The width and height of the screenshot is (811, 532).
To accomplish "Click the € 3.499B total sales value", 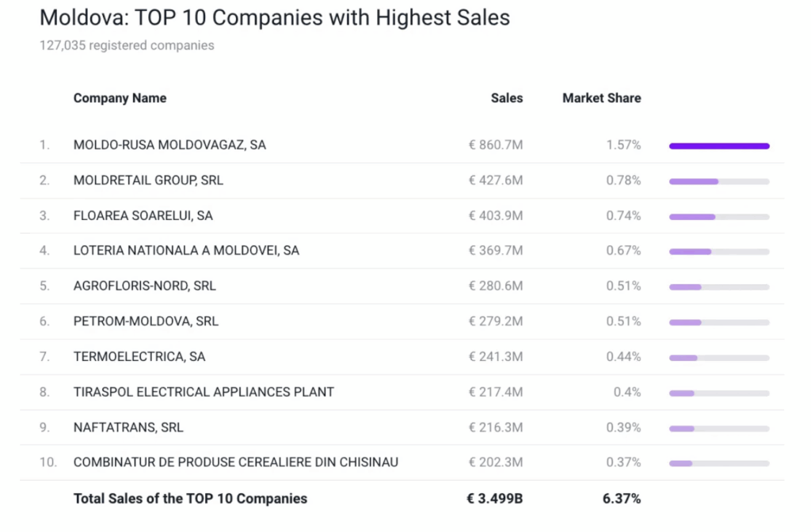I will click(494, 499).
